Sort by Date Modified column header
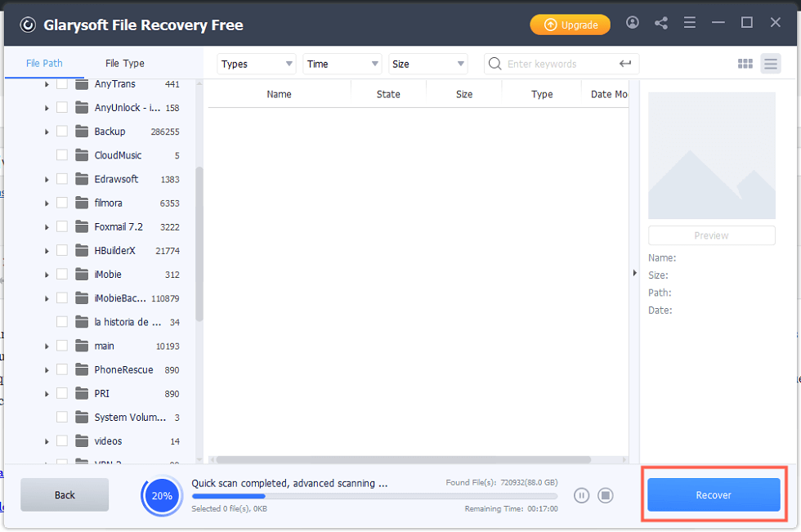This screenshot has width=801, height=532. point(606,94)
